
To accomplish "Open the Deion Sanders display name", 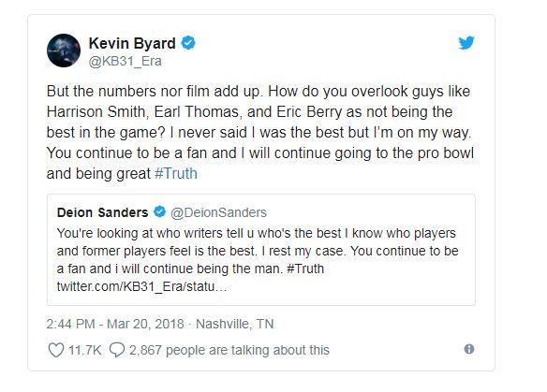I will click(103, 212).
